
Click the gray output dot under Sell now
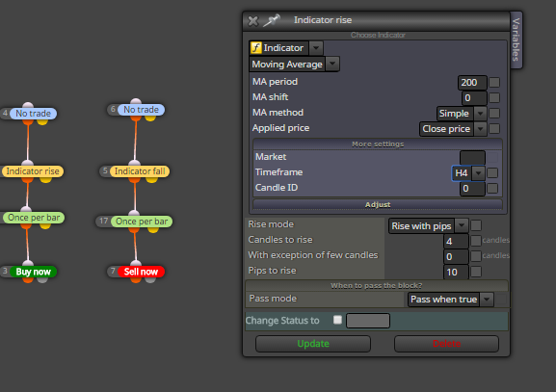click(x=150, y=280)
